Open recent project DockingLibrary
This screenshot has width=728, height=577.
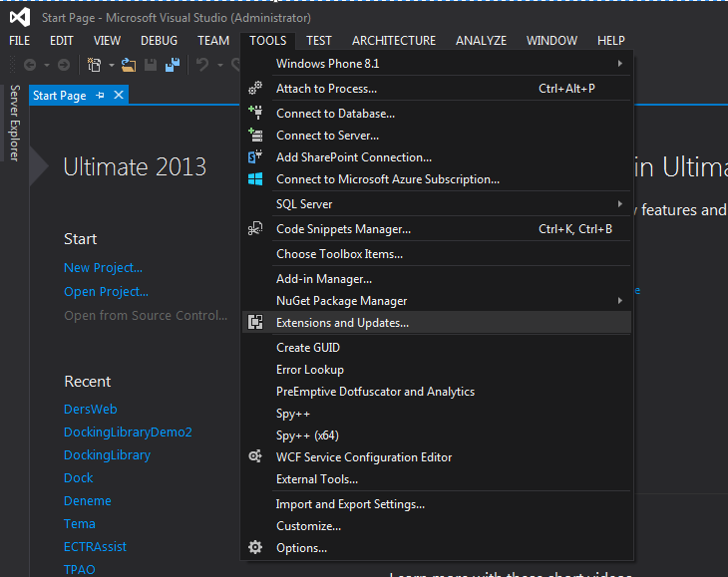tap(107, 455)
